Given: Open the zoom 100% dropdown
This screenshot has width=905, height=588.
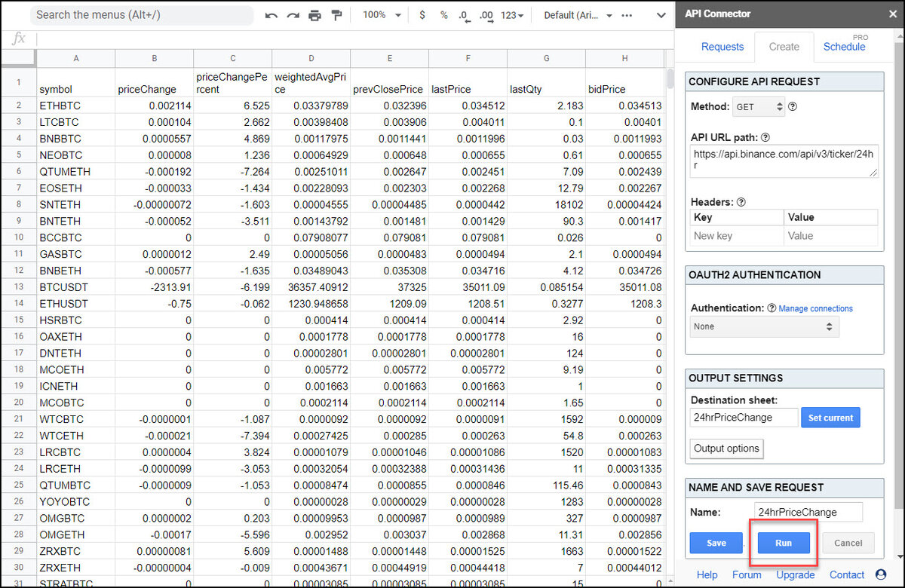Looking at the screenshot, I should click(382, 15).
